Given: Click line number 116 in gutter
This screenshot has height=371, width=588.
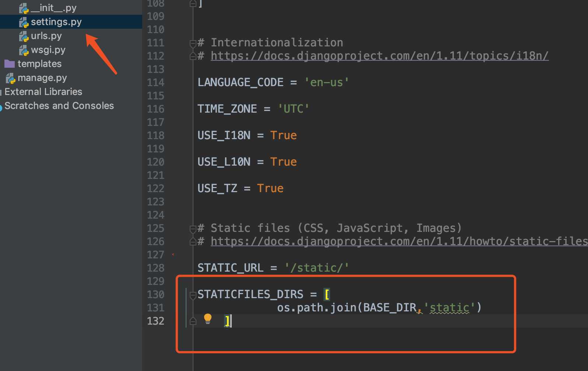Looking at the screenshot, I should coord(155,109).
